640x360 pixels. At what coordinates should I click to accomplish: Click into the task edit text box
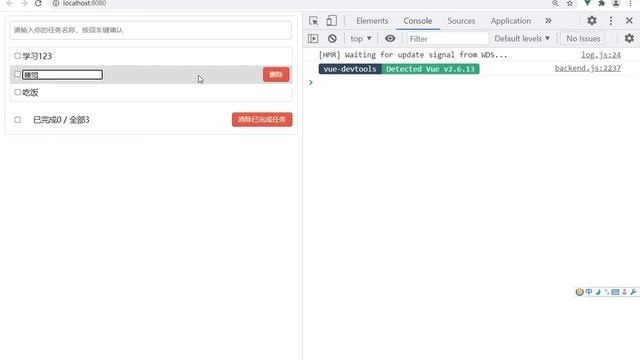pyautogui.click(x=62, y=75)
